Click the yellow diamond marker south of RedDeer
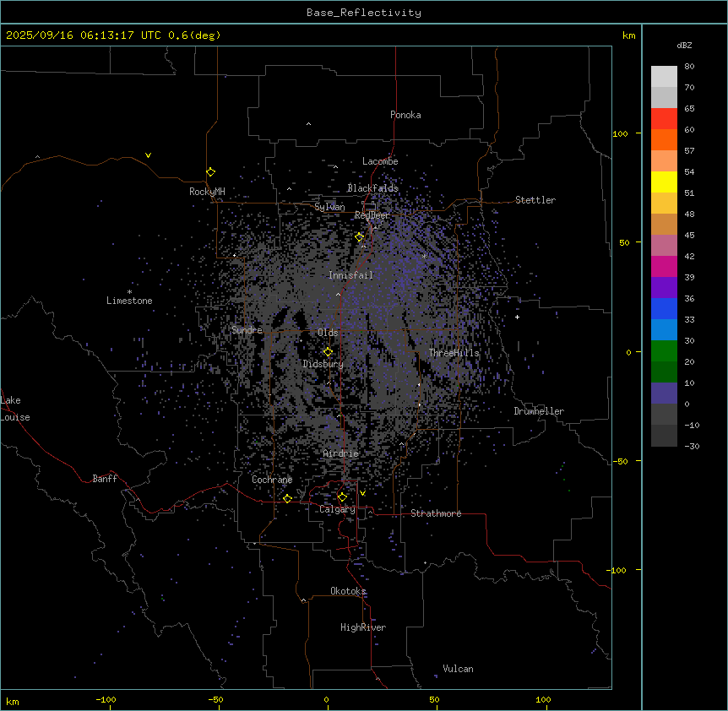 pyautogui.click(x=360, y=237)
